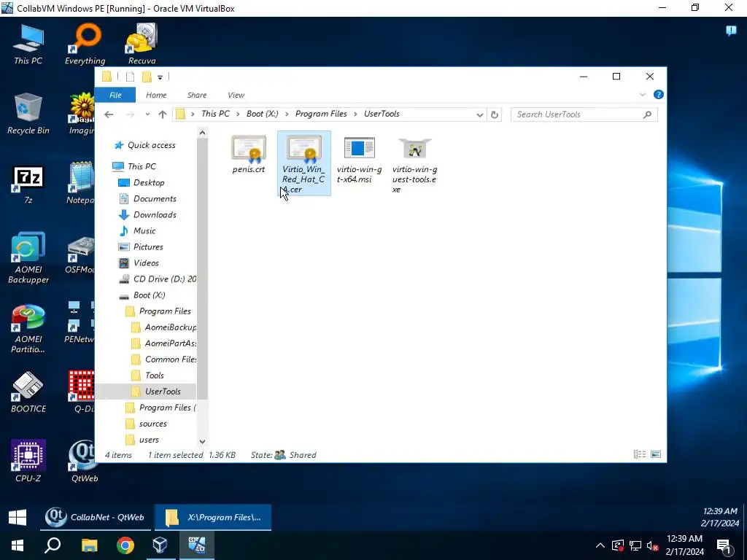Select the virtio-win-guest-tools.exe file
Viewport: 747px width, 560px height.
pyautogui.click(x=414, y=165)
